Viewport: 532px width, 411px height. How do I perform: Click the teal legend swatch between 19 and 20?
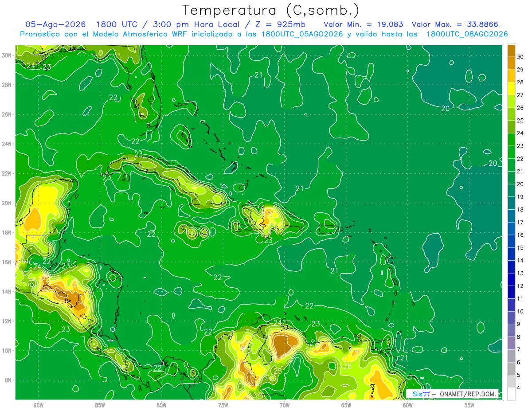pyautogui.click(x=511, y=190)
